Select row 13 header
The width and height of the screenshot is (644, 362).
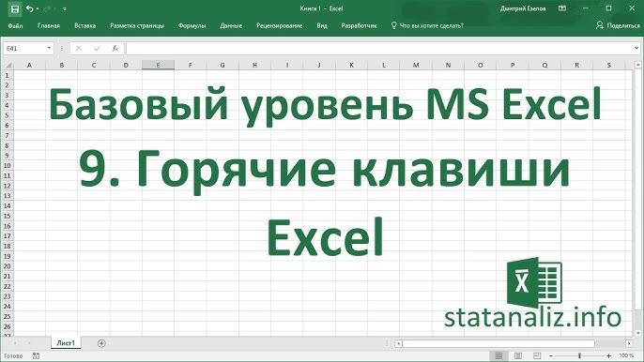click(7, 196)
